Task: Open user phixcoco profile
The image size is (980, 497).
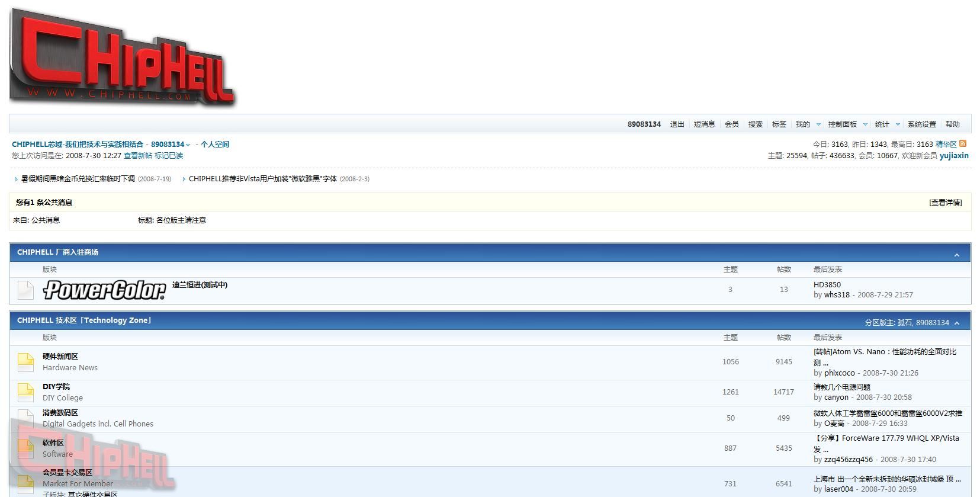Action: click(x=839, y=373)
